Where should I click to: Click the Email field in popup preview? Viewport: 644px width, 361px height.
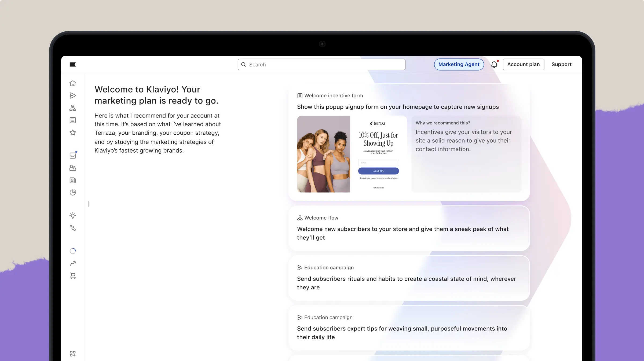click(378, 163)
